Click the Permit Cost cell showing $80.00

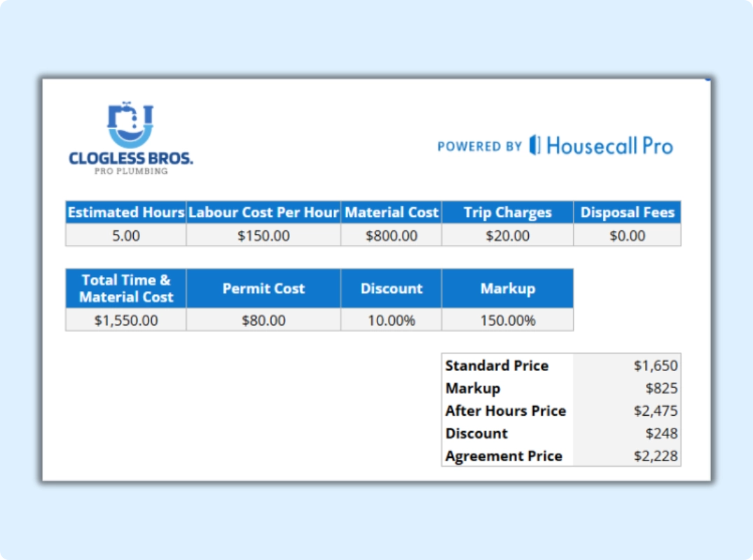point(263,320)
